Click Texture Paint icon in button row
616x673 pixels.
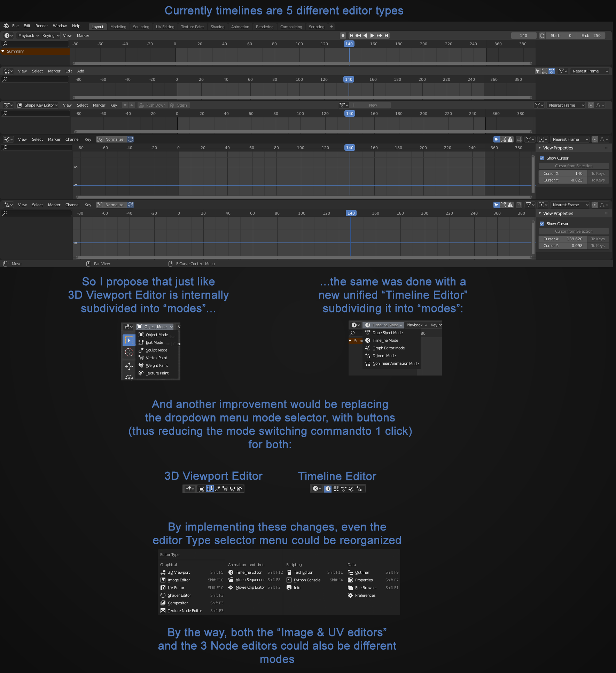tap(239, 489)
